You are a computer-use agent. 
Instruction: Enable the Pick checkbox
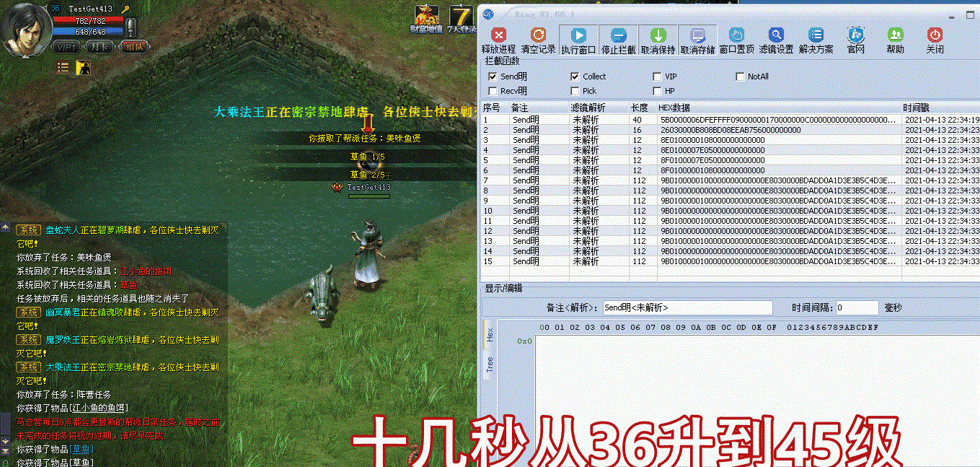pyautogui.click(x=575, y=91)
